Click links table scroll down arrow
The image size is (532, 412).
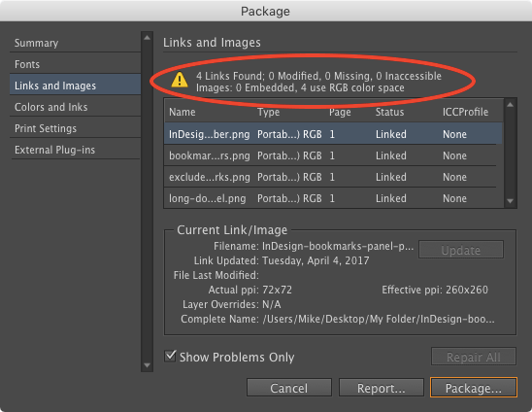[511, 201]
